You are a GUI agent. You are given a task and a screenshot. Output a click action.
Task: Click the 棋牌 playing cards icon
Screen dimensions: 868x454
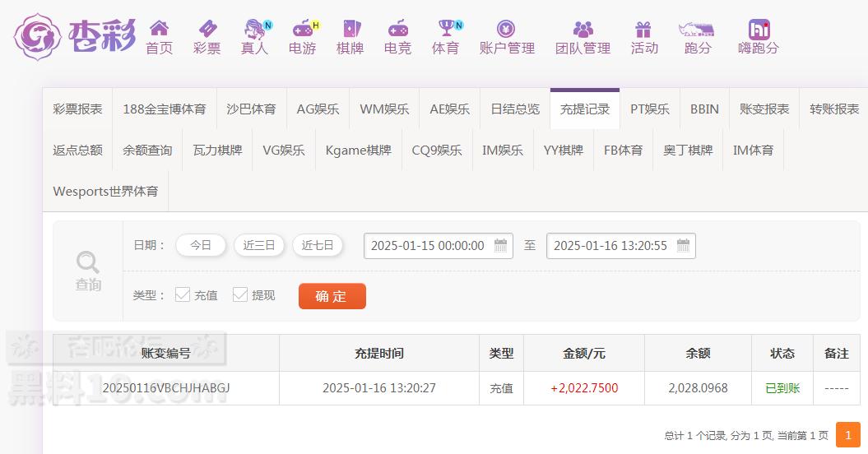350,29
